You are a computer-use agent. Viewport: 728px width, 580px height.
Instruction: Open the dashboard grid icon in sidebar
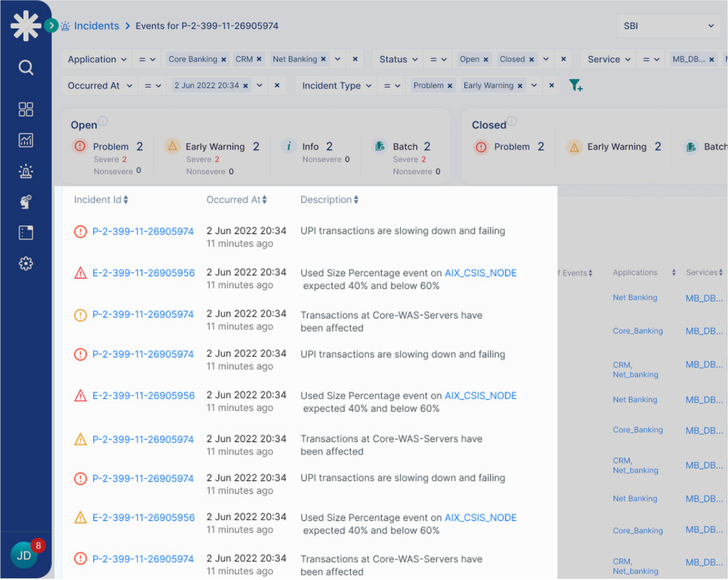(26, 109)
